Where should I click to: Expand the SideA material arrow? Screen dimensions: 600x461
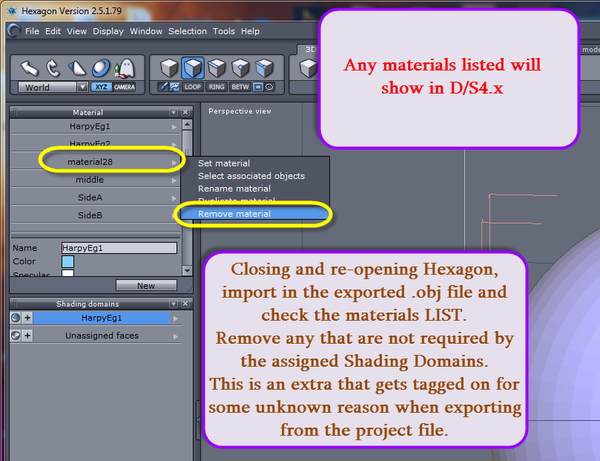tap(174, 198)
